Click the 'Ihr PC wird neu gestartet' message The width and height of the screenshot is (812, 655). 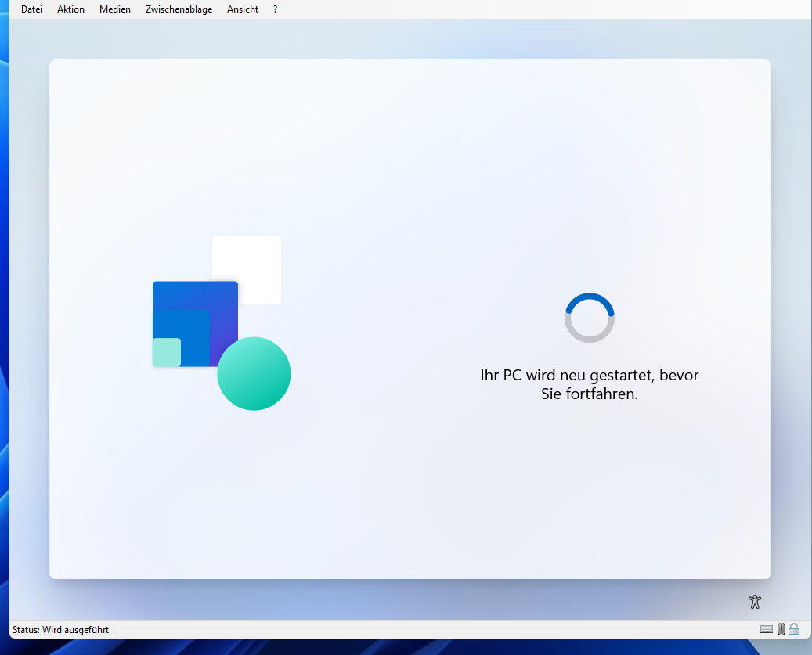(590, 384)
